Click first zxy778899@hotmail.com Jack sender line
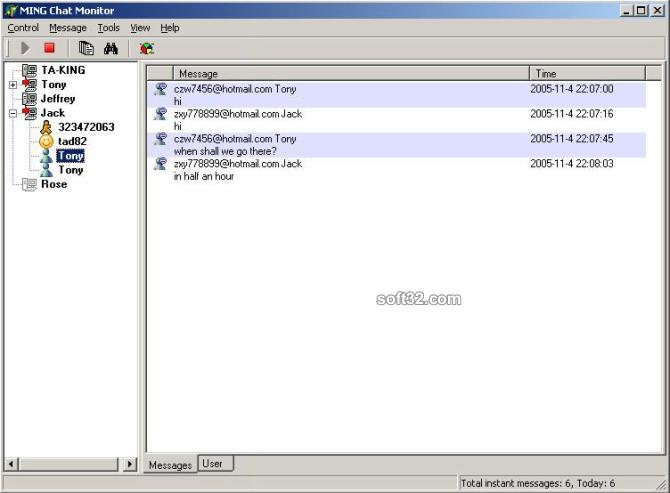This screenshot has width=670, height=493. (238, 114)
